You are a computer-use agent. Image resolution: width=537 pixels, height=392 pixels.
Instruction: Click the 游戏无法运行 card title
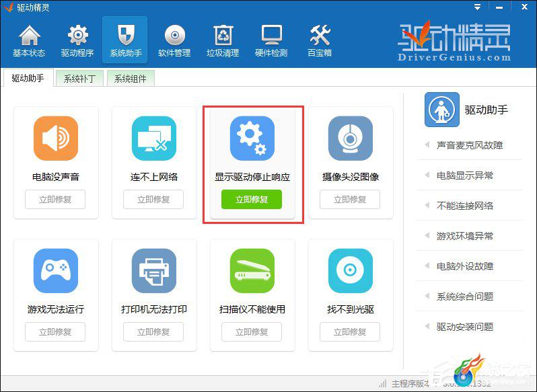tap(56, 309)
